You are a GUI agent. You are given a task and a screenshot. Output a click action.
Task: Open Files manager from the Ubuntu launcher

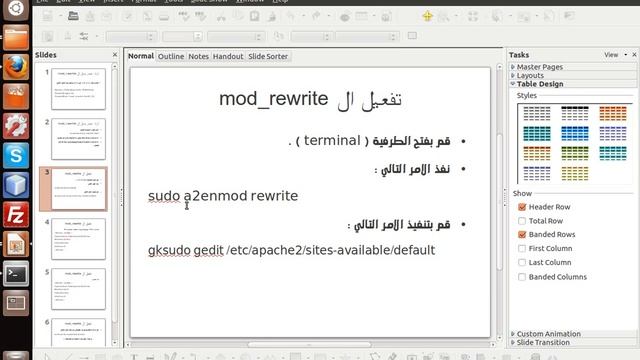click(16, 38)
